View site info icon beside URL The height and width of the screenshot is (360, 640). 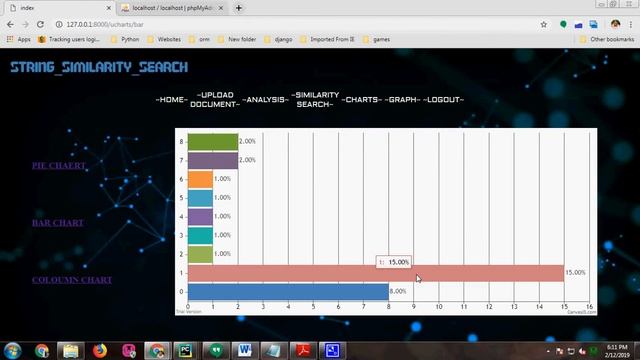[59, 24]
